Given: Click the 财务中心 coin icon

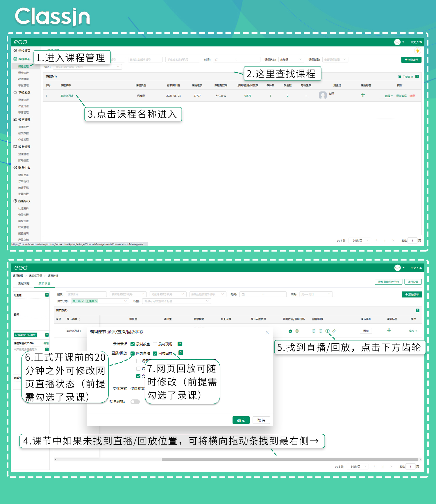Looking at the screenshot, I should tap(15, 168).
